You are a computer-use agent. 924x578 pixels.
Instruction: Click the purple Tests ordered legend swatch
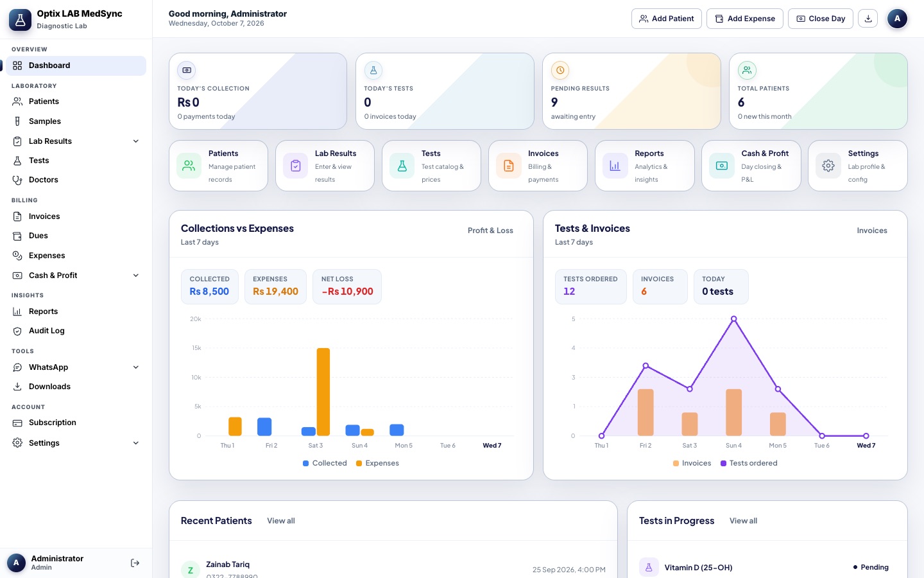[x=724, y=463]
